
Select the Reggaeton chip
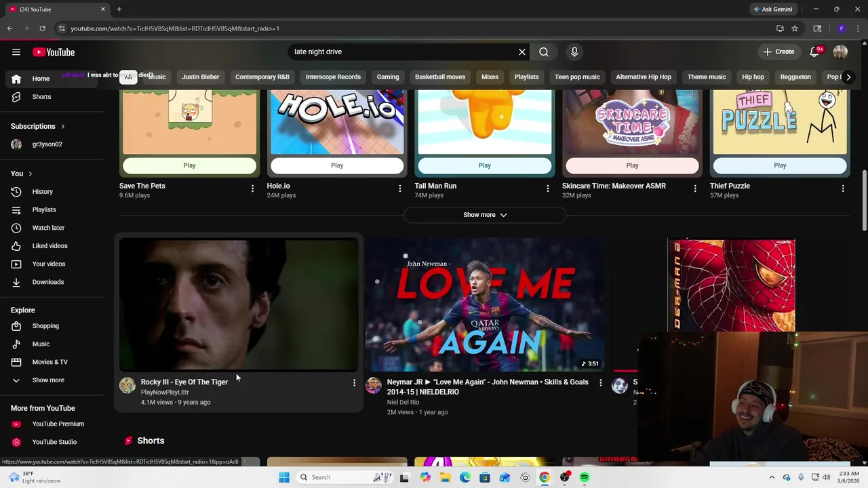pyautogui.click(x=795, y=77)
